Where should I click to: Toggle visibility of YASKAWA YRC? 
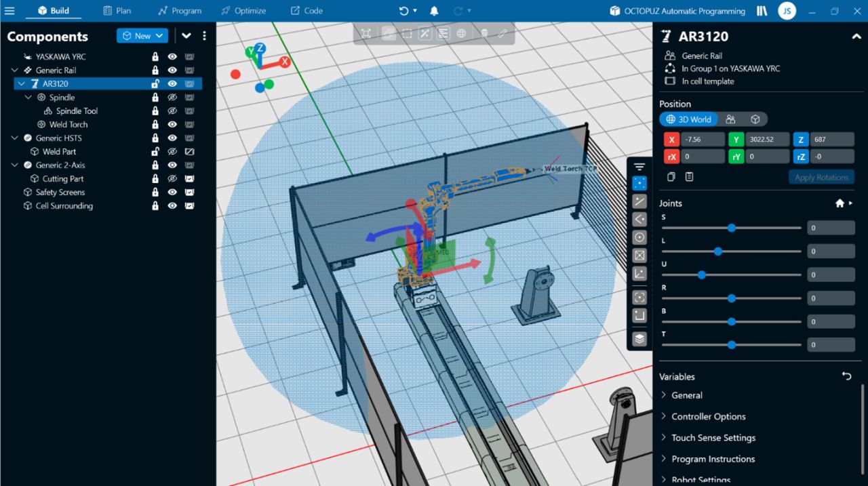click(x=172, y=57)
